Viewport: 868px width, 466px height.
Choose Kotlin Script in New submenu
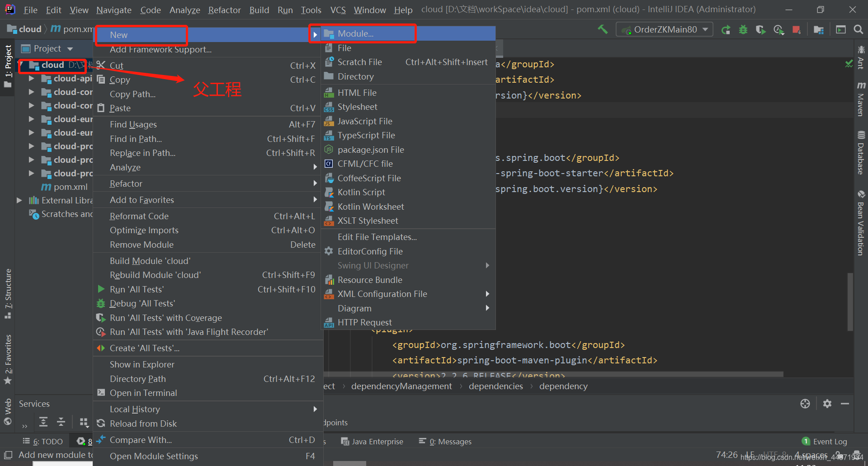pos(408,192)
